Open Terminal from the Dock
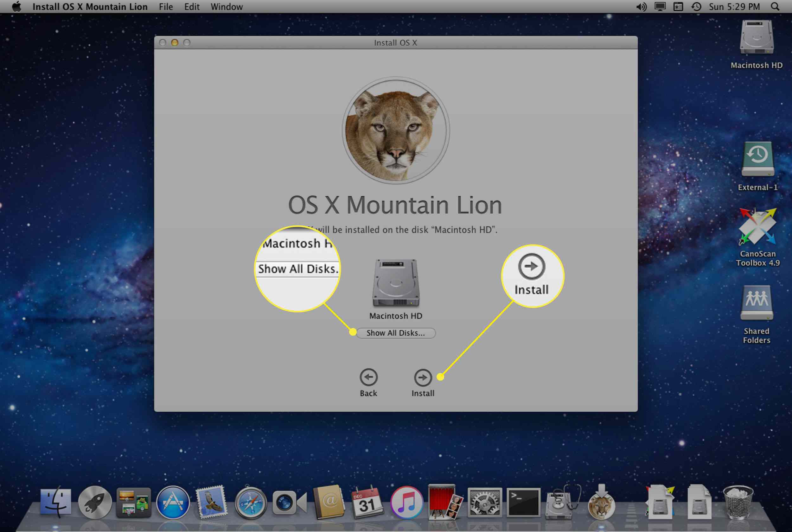Image resolution: width=792 pixels, height=532 pixels. pos(523,503)
